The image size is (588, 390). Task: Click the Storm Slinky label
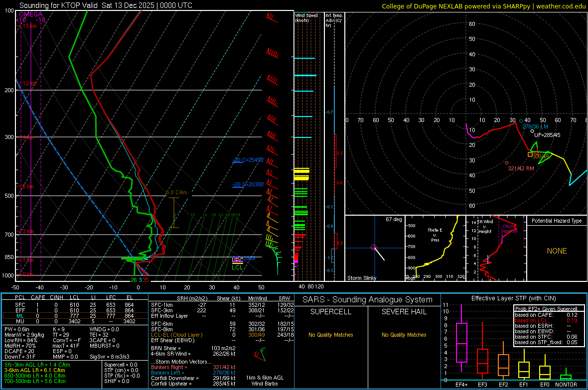(x=361, y=278)
